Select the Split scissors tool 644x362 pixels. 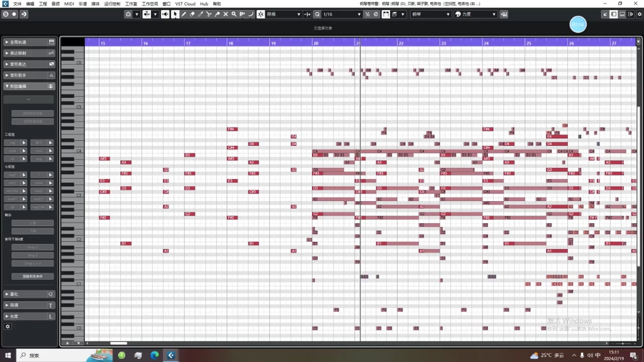[209, 14]
